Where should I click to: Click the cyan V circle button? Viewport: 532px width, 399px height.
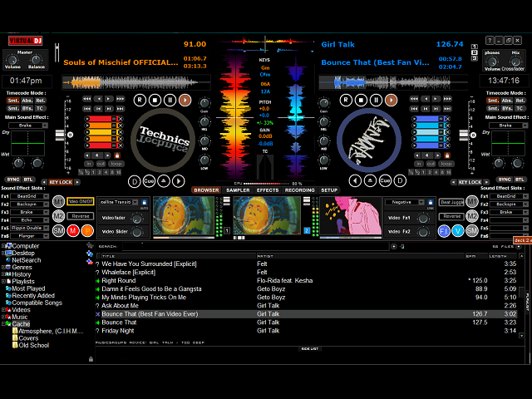pos(458,231)
